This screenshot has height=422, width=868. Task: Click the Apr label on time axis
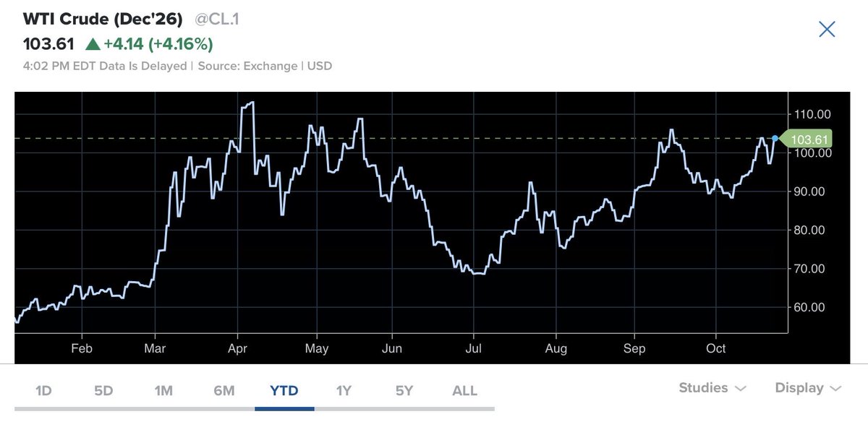pyautogui.click(x=237, y=348)
